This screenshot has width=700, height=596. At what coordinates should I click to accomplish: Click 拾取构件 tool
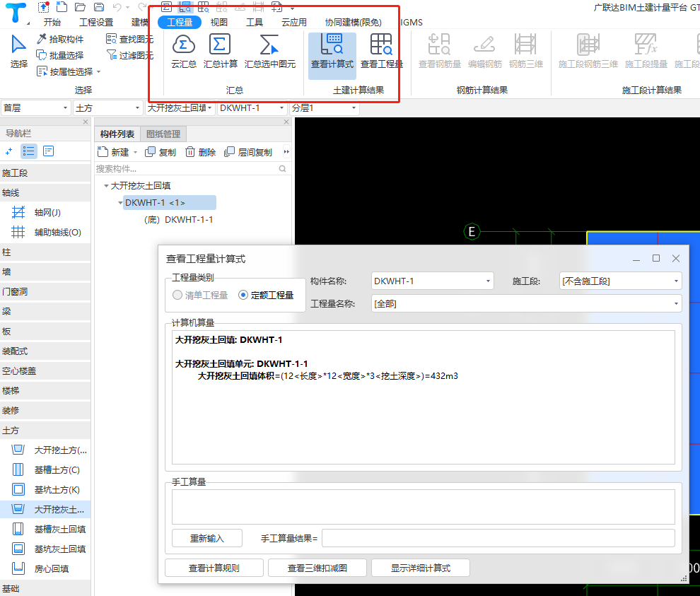pos(60,40)
